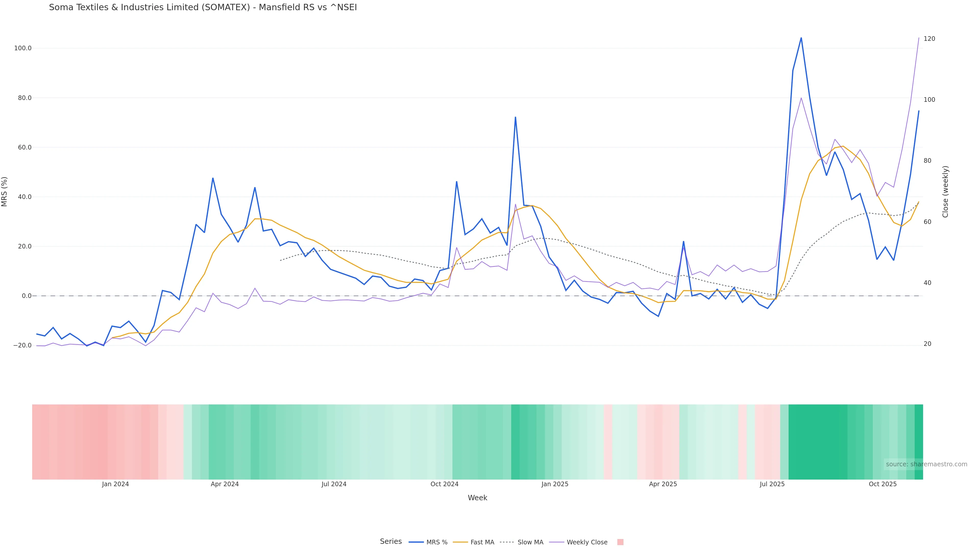This screenshot has width=980, height=551.
Task: Click the pink square legend swatch
Action: [620, 542]
